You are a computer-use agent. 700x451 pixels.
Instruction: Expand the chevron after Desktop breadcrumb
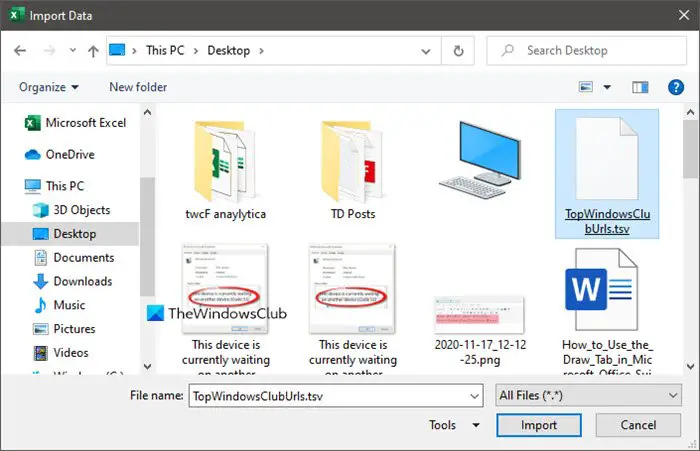point(261,51)
